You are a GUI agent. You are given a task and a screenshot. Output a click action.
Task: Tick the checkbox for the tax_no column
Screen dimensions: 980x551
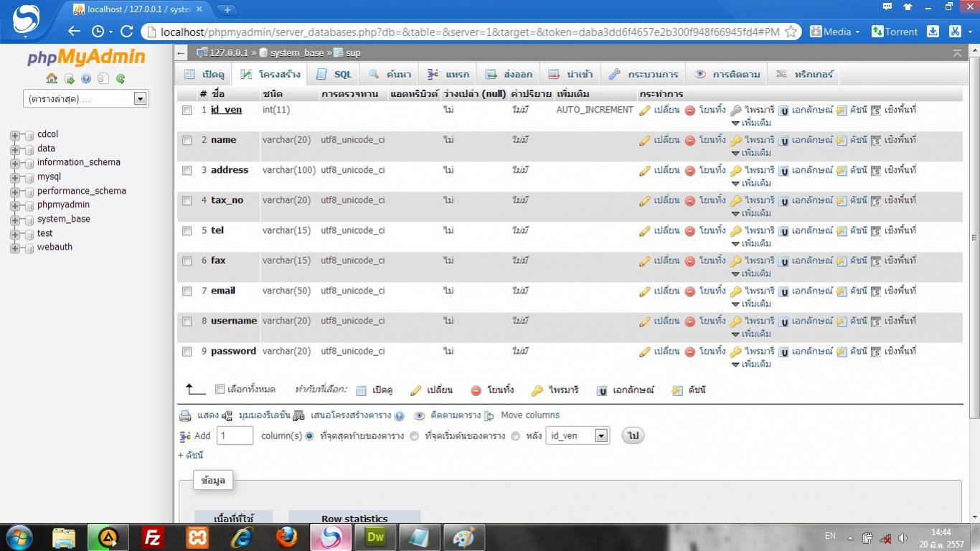187,201
